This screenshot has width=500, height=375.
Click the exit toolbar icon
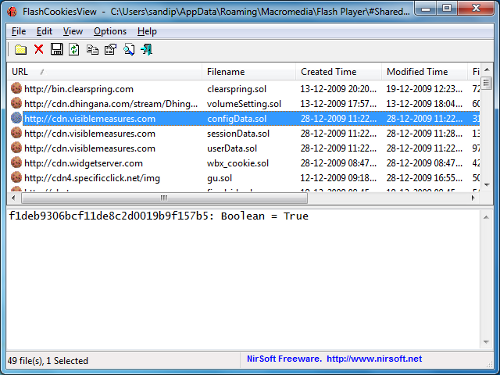[146, 50]
